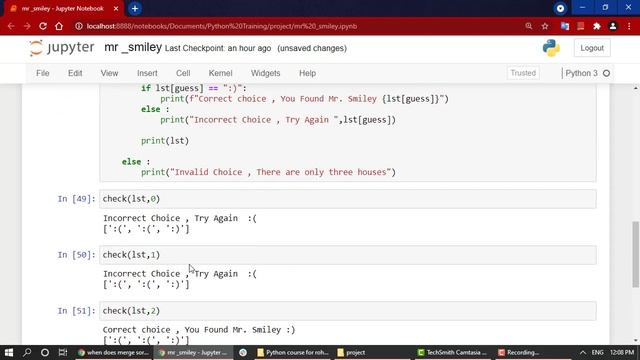Image resolution: width=640 pixels, height=360 pixels.
Task: Open new browser tab with plus
Action: [x=135, y=9]
